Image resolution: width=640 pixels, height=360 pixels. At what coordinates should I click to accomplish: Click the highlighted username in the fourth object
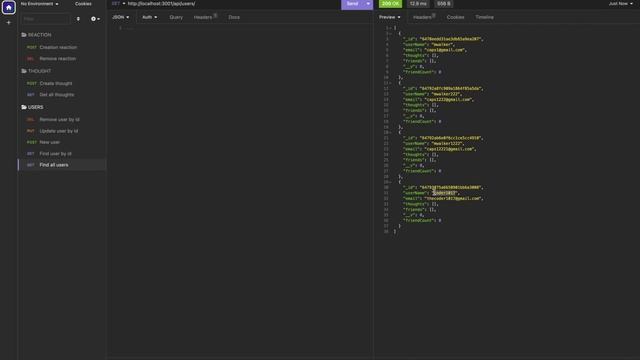coord(445,193)
